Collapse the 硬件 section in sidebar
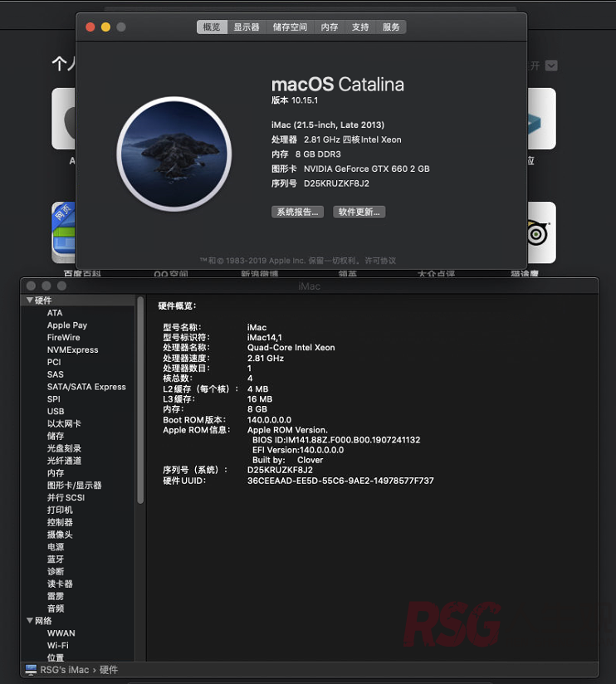 30,300
